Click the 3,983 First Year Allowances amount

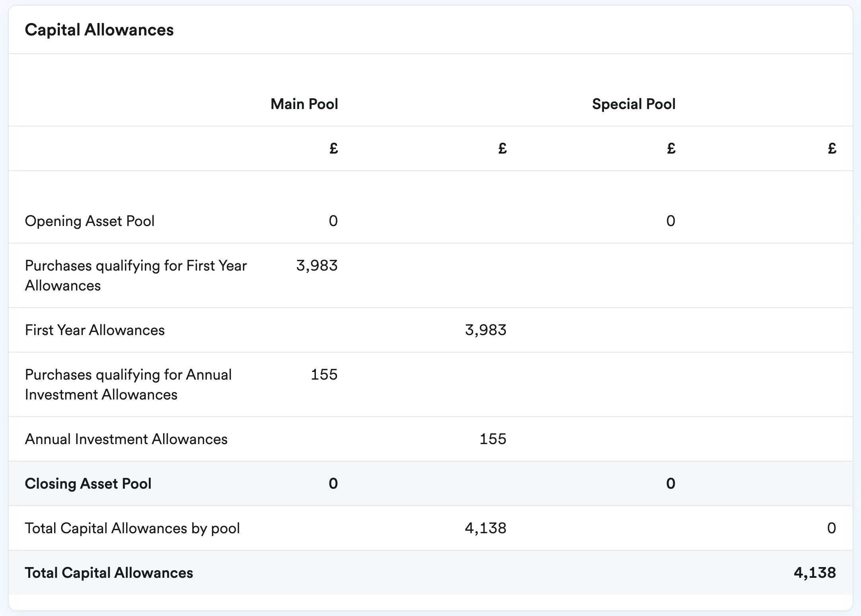[485, 330]
